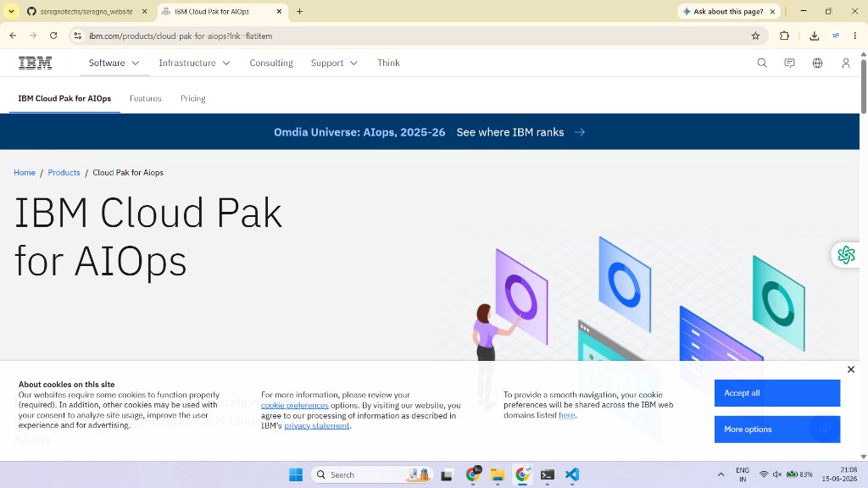868x488 pixels.
Task: Open IBM's privacy statement link
Action: pos(317,425)
